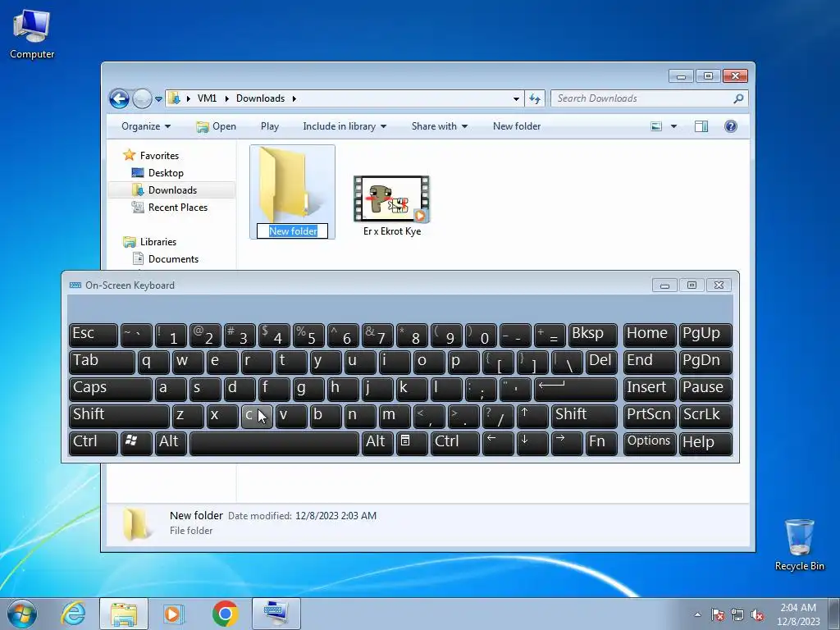
Task: Toggle the Fn key on On-Screen Keyboard
Action: click(x=601, y=444)
